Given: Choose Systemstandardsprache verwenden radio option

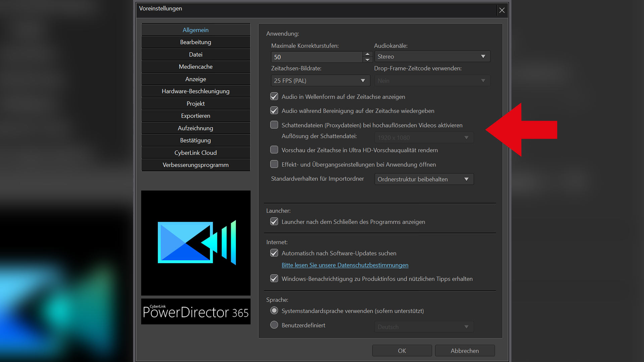Looking at the screenshot, I should [274, 311].
